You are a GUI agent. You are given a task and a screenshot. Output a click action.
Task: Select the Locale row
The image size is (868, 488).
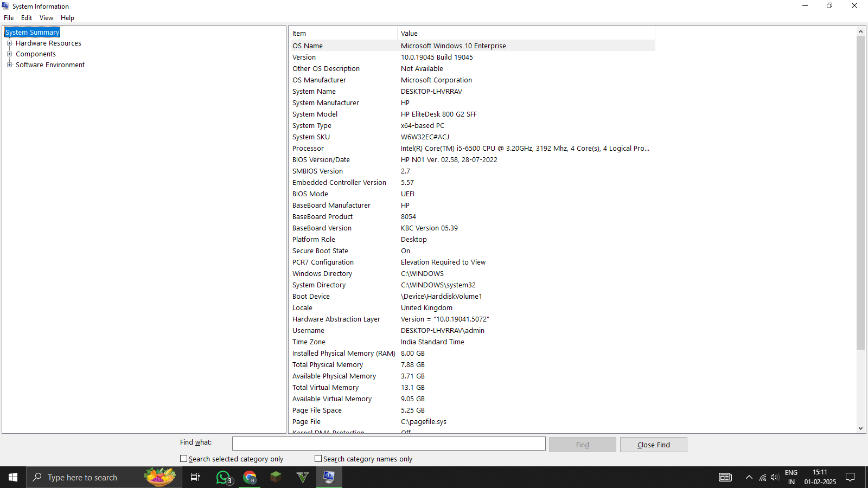pos(472,308)
